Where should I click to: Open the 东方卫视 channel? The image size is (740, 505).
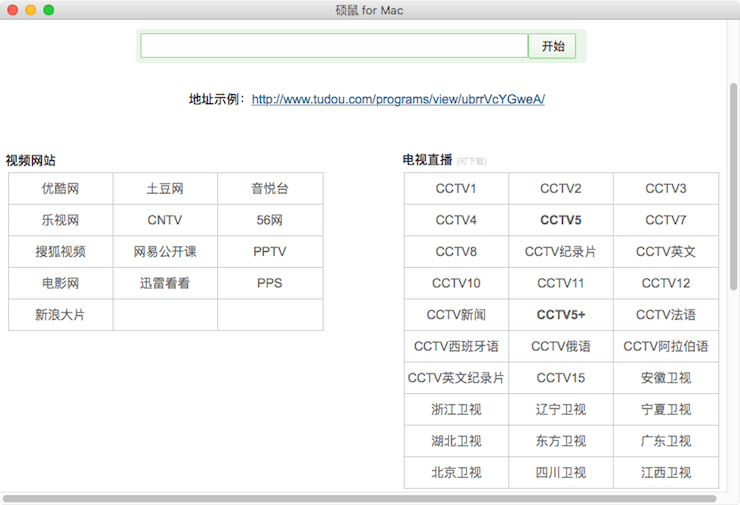pos(561,441)
